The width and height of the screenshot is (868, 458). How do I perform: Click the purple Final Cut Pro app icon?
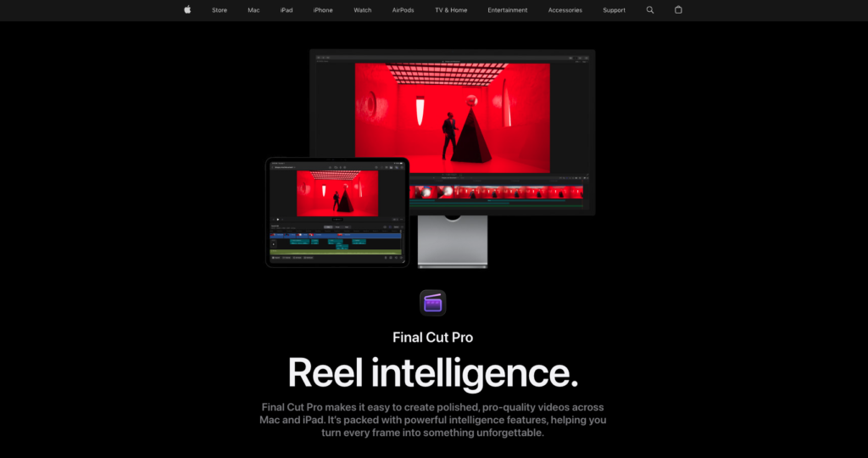[432, 303]
